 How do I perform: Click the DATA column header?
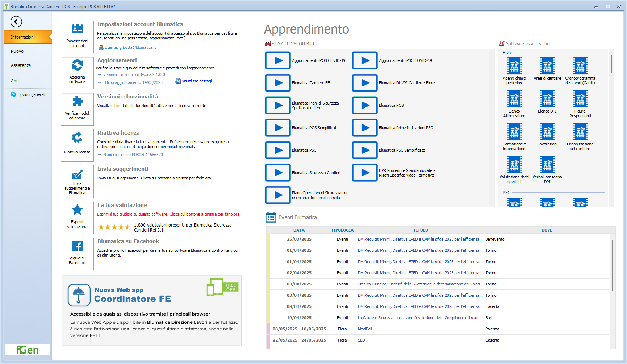tap(299, 230)
